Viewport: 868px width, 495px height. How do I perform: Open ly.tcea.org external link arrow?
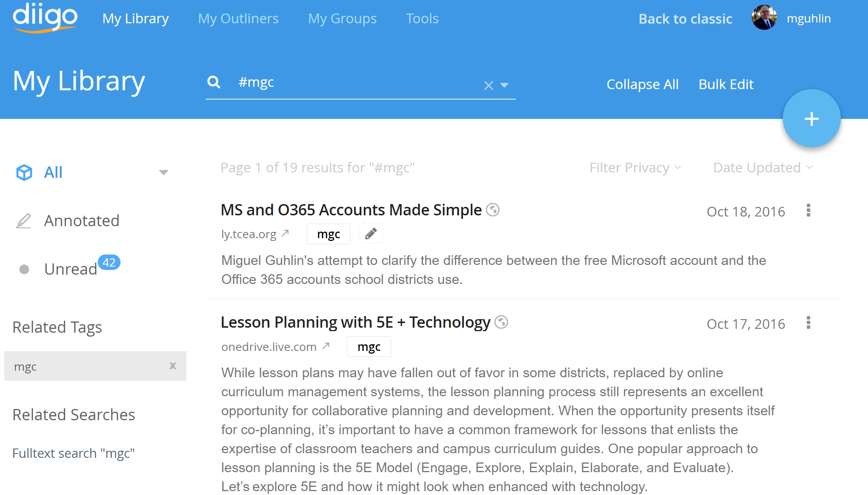285,233
